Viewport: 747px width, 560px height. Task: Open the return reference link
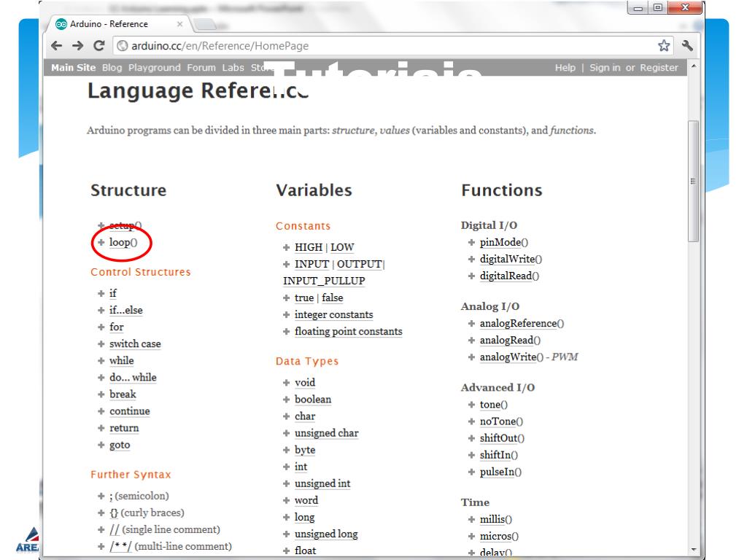[x=124, y=428]
